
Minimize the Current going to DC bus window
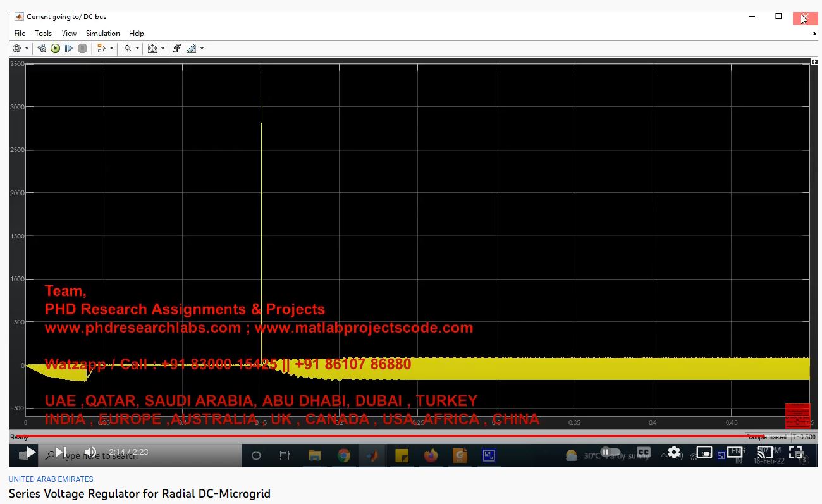[x=752, y=16]
